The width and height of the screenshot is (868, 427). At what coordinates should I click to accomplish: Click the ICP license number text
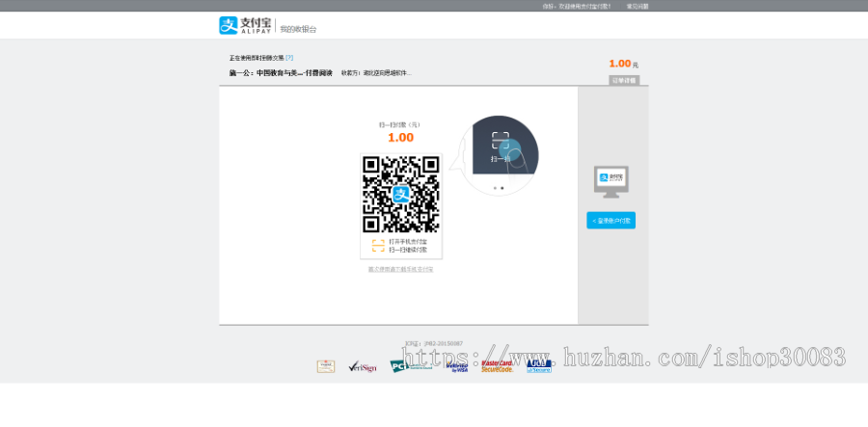[x=434, y=343]
